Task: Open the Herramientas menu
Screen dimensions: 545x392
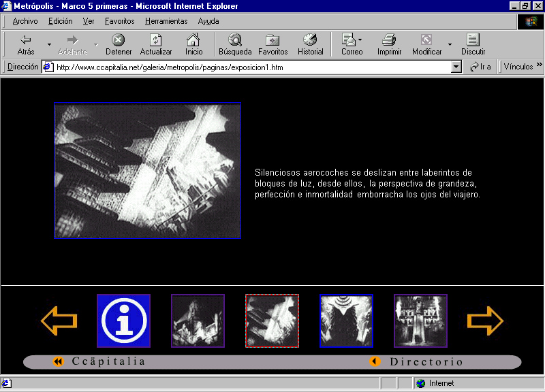Action: [166, 21]
